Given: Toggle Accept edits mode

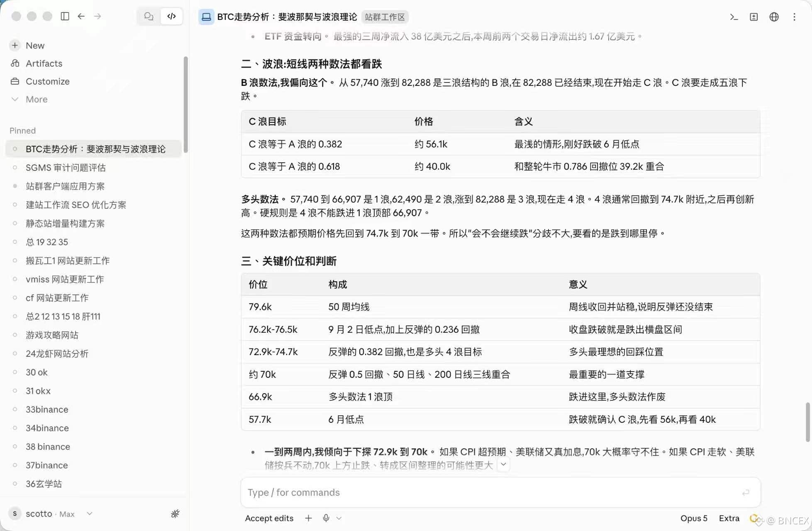Looking at the screenshot, I should (x=269, y=518).
